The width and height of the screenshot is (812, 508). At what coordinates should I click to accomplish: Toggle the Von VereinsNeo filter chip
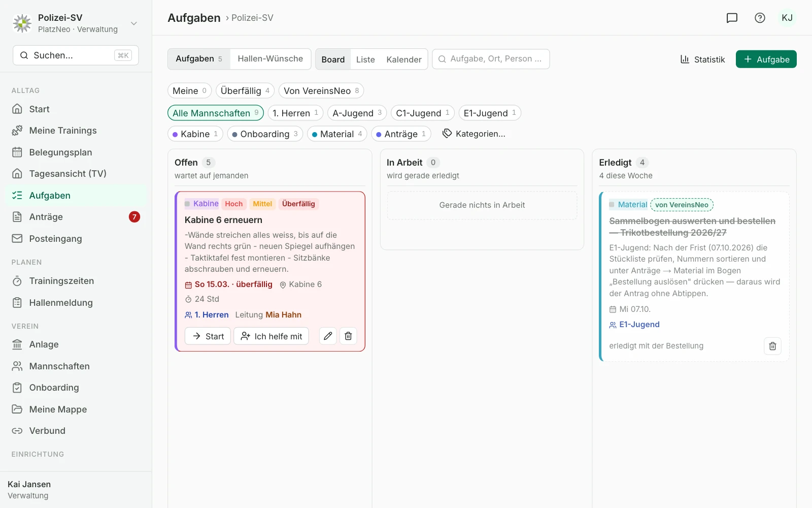(321, 91)
